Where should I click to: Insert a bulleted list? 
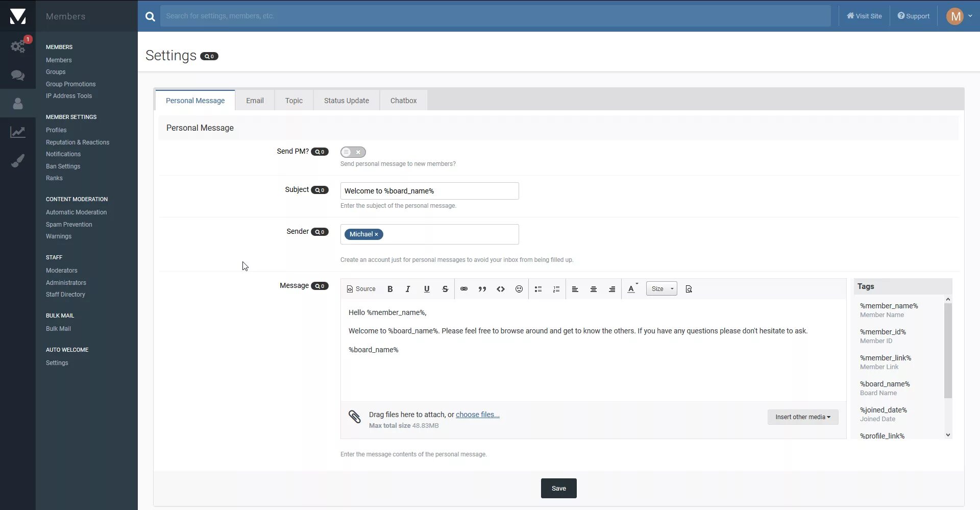[538, 289]
